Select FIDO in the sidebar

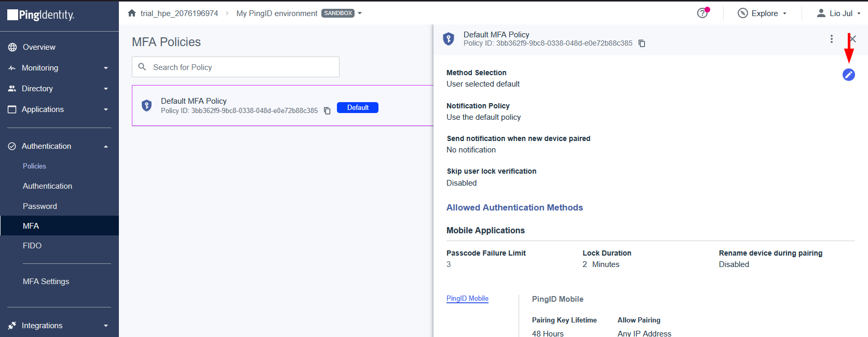coord(32,246)
